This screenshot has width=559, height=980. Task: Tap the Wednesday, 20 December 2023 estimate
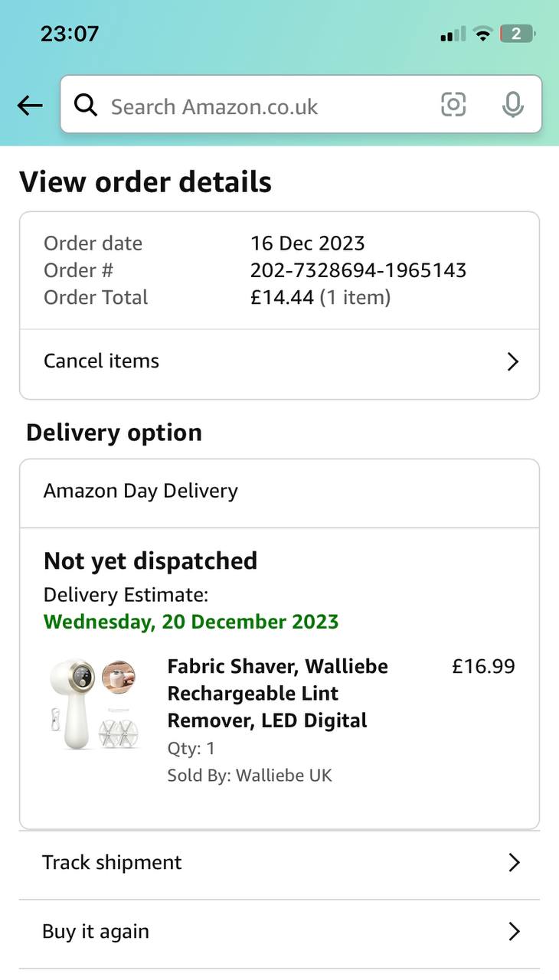tap(191, 621)
